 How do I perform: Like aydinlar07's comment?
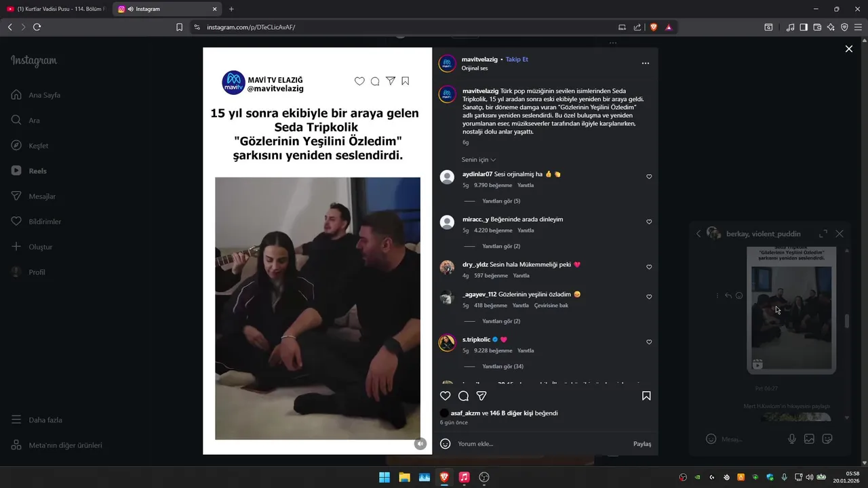point(649,177)
